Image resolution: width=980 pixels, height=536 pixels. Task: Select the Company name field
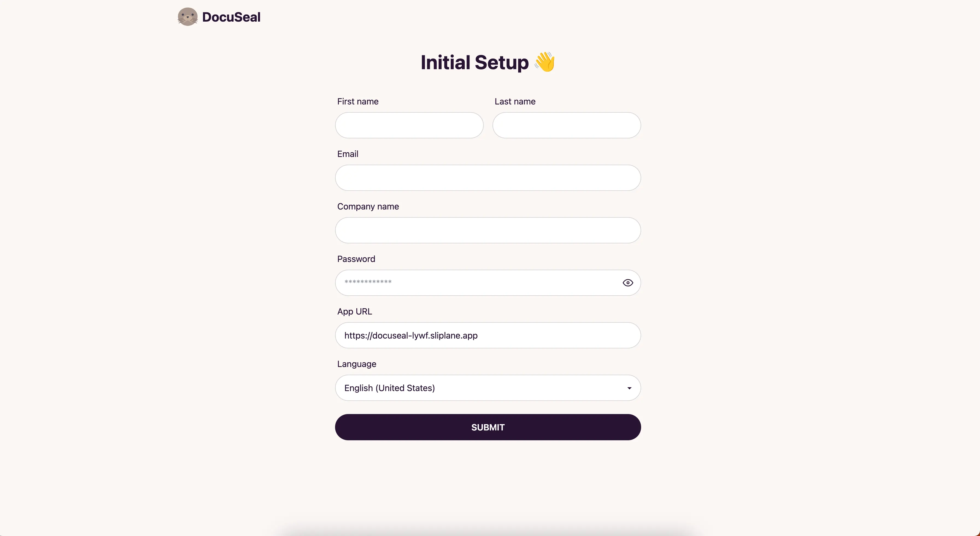488,230
